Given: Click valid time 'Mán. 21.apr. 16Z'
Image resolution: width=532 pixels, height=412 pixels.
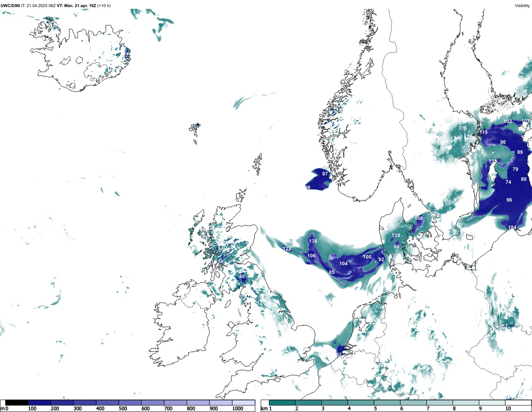Looking at the screenshot, I should pyautogui.click(x=80, y=5).
